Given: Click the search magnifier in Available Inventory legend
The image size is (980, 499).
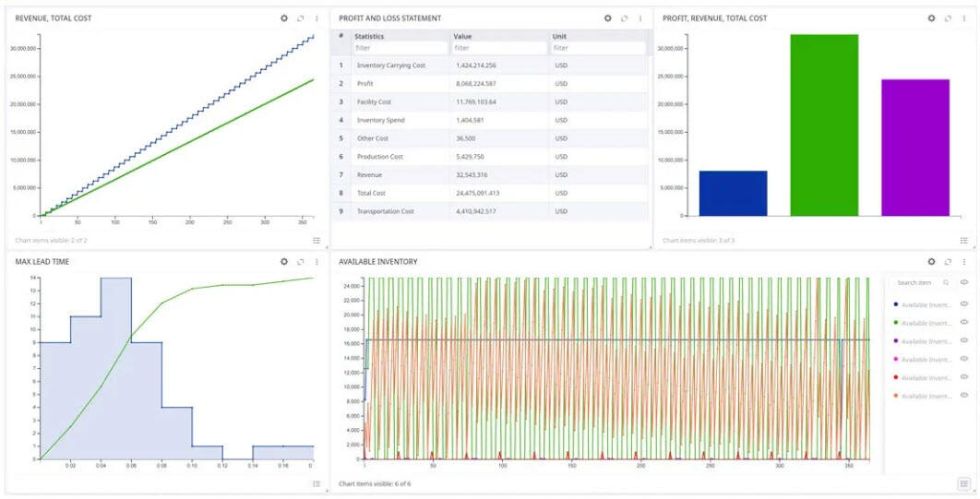Looking at the screenshot, I should (947, 283).
